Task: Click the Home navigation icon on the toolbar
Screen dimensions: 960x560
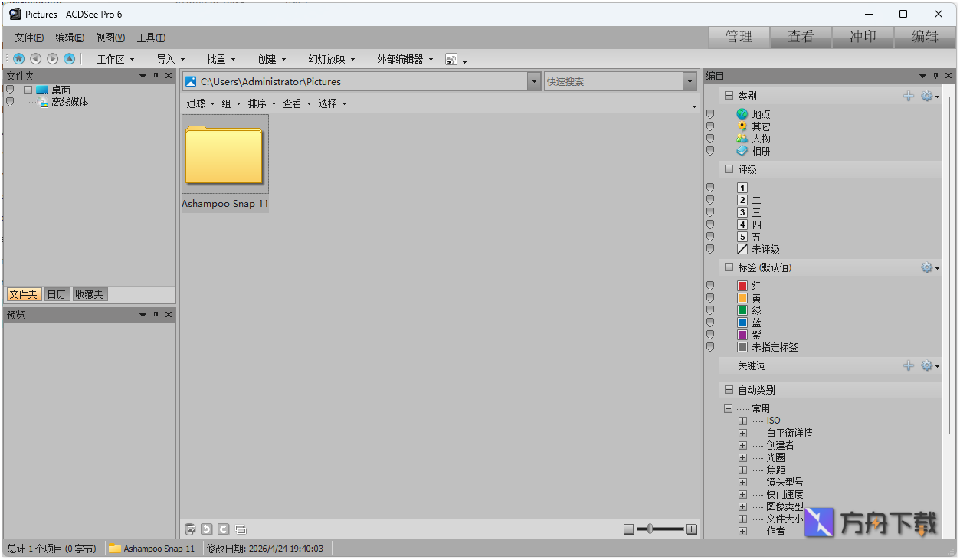Action: 18,58
